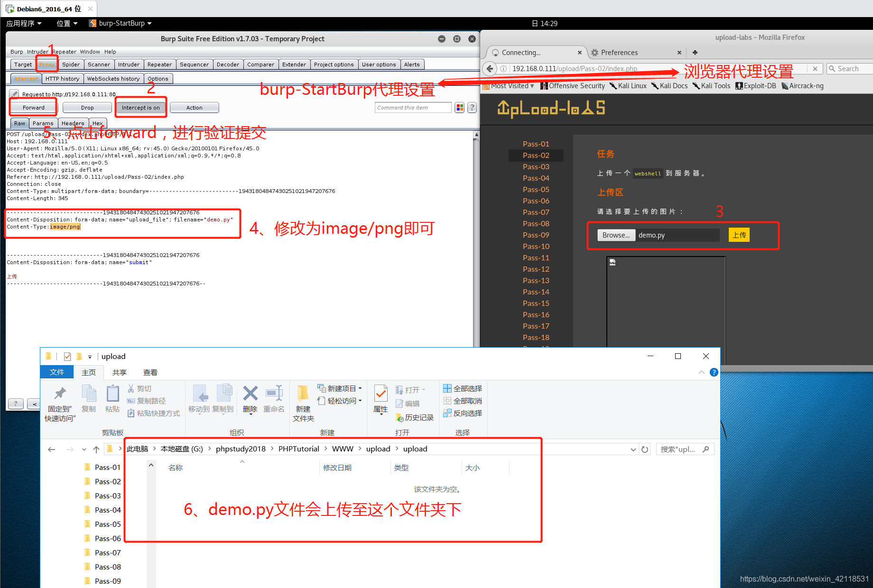Viewport: 873px width, 588px height.
Task: Switch to Burp's Repeater tab
Action: pos(159,64)
